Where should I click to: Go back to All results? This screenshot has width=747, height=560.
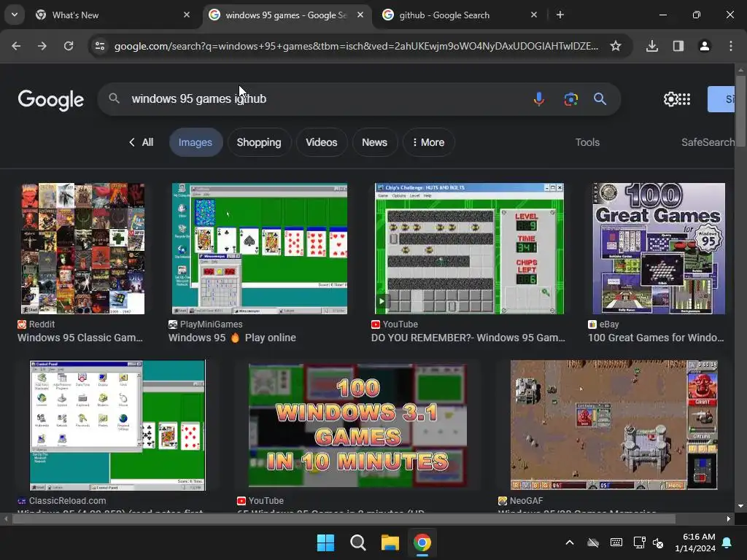pyautogui.click(x=141, y=142)
